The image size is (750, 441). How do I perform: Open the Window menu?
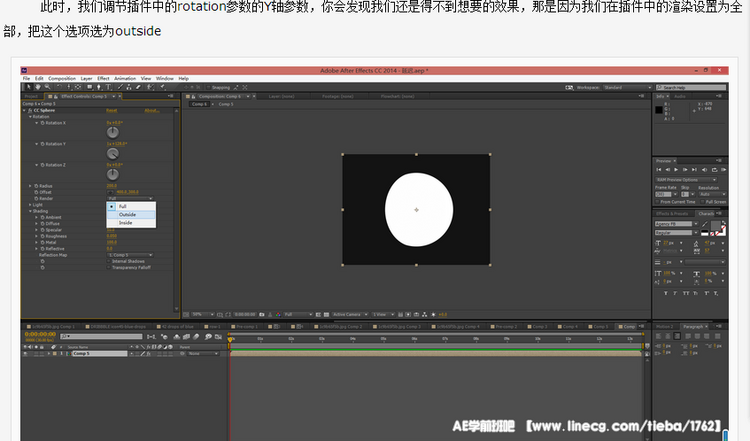[165, 78]
